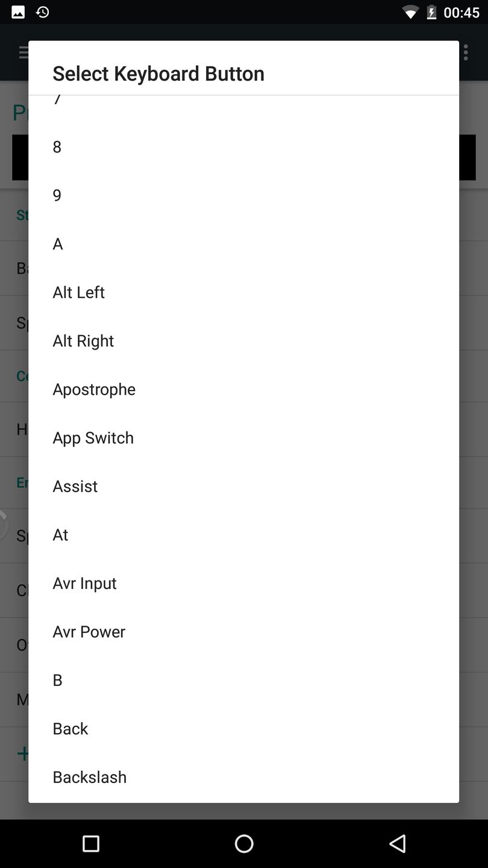Tap the "Select Keyboard Button" dialog title

pyautogui.click(x=158, y=74)
